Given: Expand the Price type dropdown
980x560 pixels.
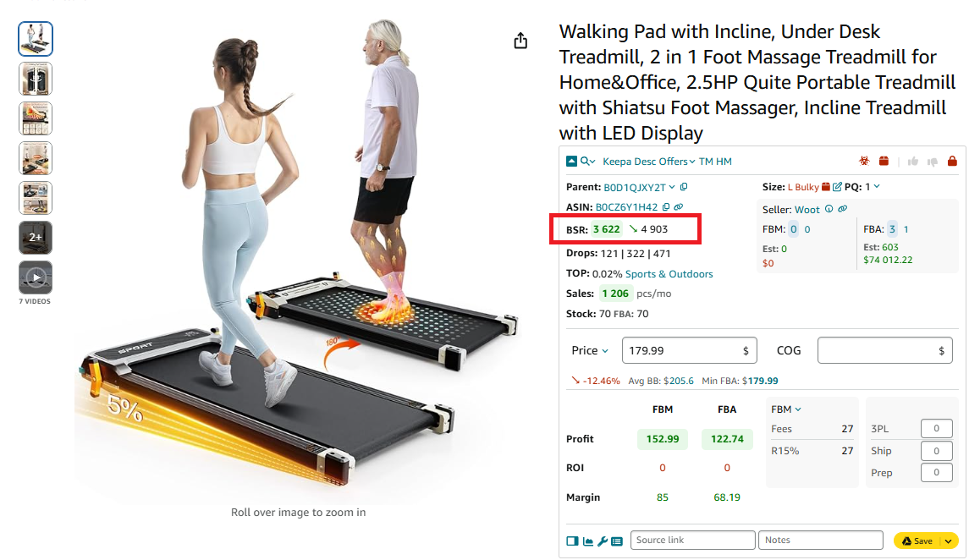Looking at the screenshot, I should tap(589, 350).
